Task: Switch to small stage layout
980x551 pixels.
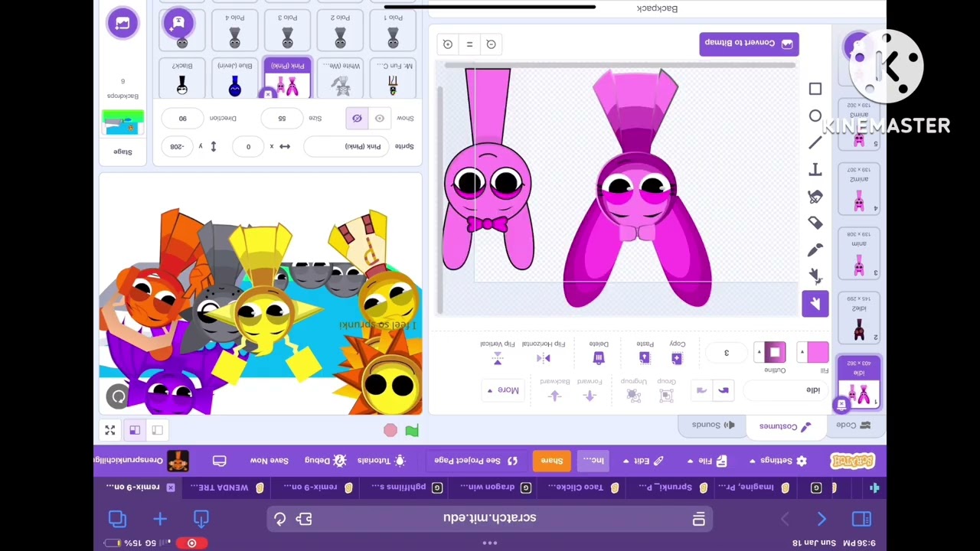Action: point(157,430)
